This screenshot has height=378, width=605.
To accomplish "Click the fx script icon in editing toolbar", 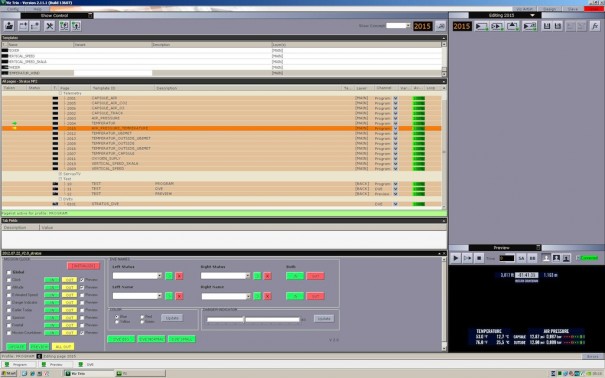I will coord(595,26).
